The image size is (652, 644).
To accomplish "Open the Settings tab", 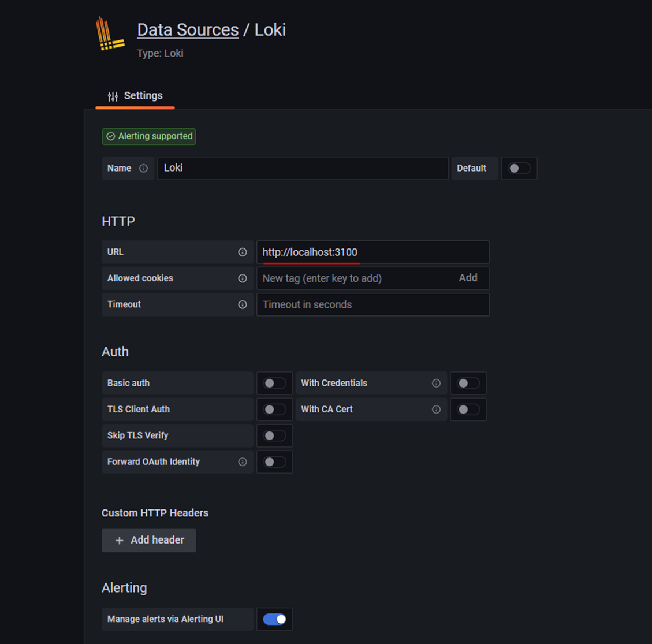I will [135, 96].
